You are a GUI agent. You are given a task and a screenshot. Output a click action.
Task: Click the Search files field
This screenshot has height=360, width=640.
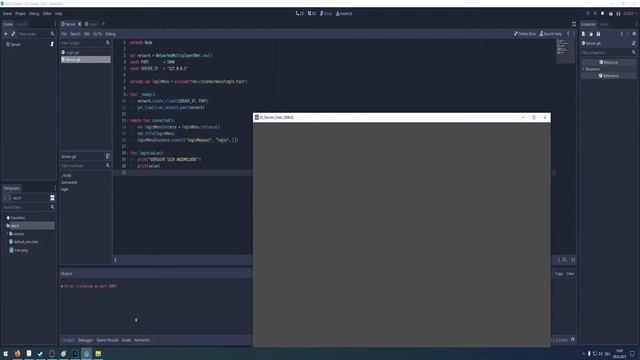pos(29,207)
